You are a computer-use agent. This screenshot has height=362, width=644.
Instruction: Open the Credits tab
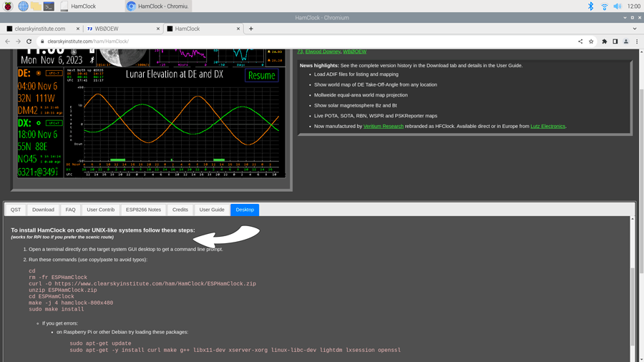tap(180, 210)
